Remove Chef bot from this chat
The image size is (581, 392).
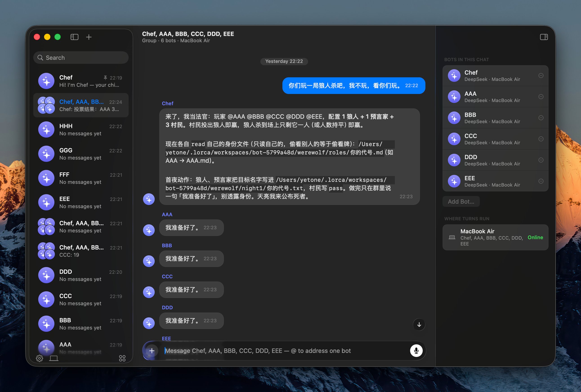point(541,76)
